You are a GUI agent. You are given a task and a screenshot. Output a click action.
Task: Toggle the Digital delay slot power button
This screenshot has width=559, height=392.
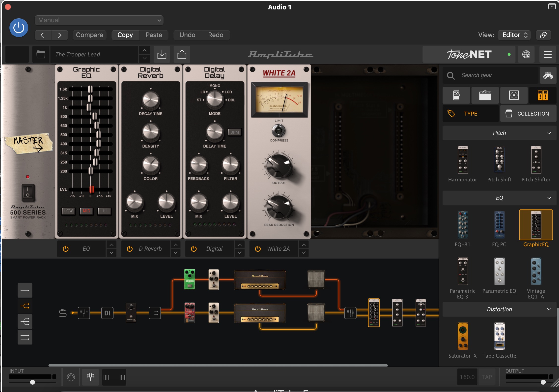[x=194, y=249]
